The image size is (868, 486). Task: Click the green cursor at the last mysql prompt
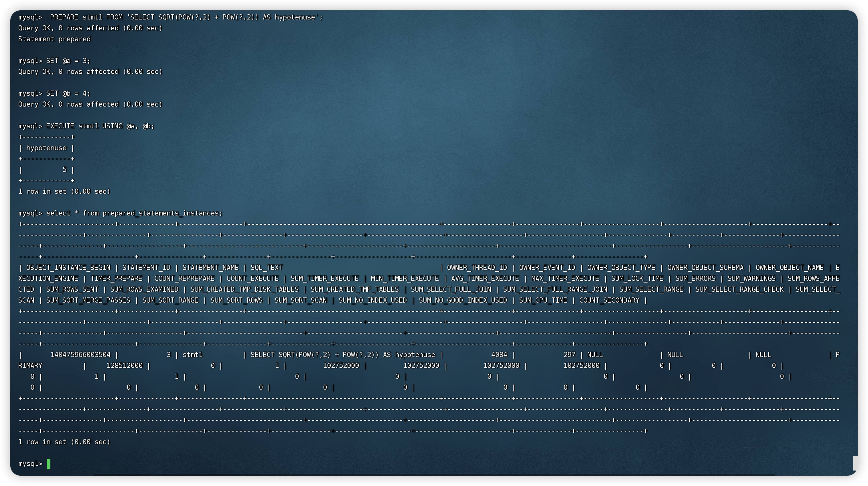[48, 464]
